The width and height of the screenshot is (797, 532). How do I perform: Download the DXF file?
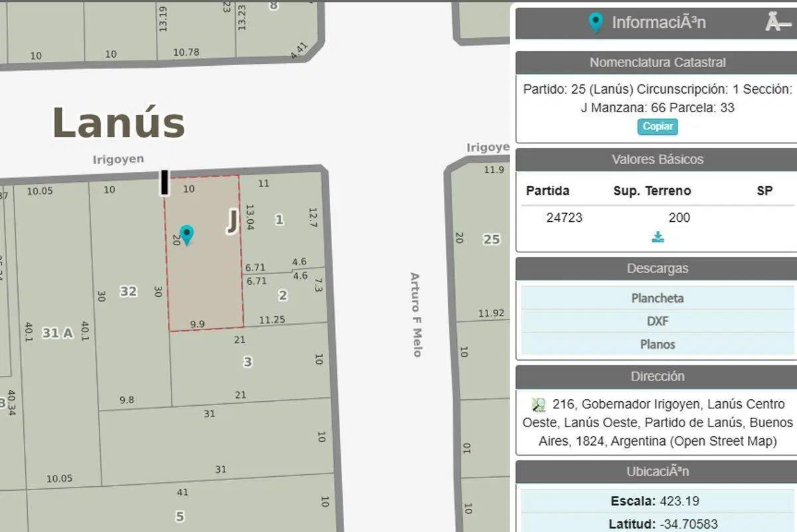658,321
